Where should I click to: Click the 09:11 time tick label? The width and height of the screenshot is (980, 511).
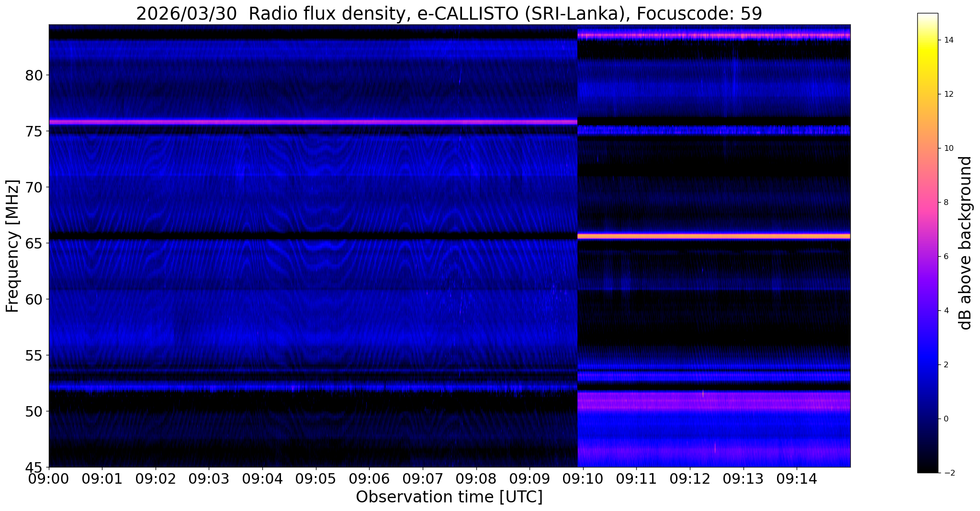[x=636, y=479]
